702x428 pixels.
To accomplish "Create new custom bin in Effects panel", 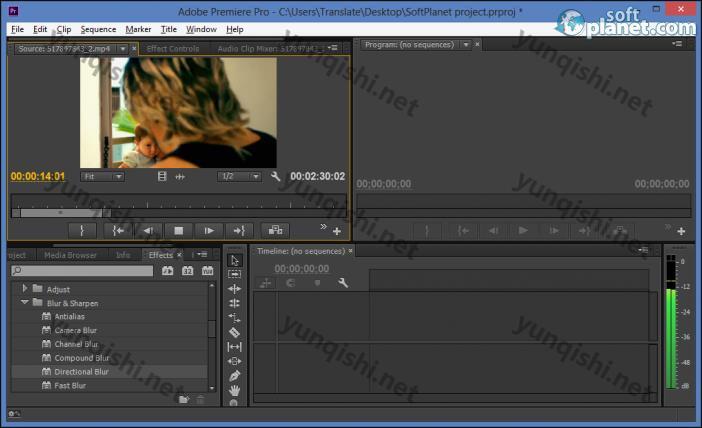I will pyautogui.click(x=184, y=399).
